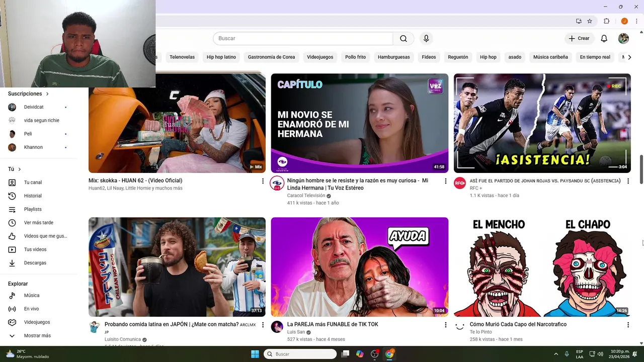Expand Mostrar más in sidebar
Screen dimensions: 644x362
[38, 336]
